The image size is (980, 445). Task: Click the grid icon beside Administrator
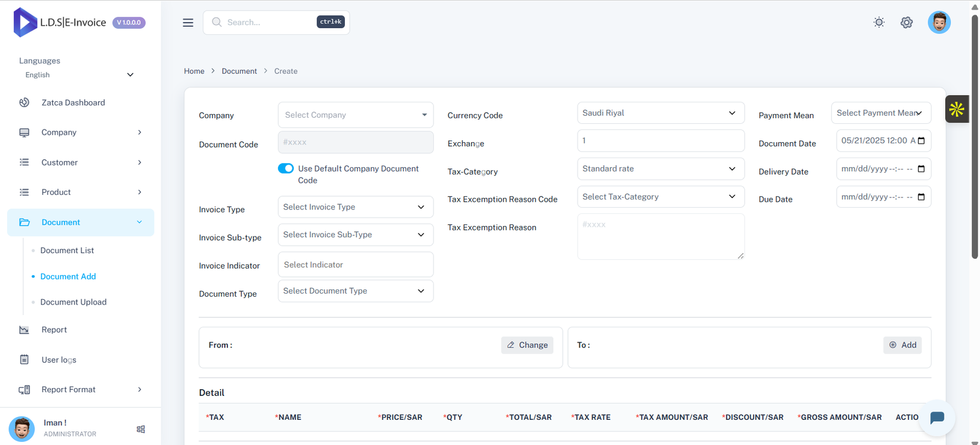141,429
